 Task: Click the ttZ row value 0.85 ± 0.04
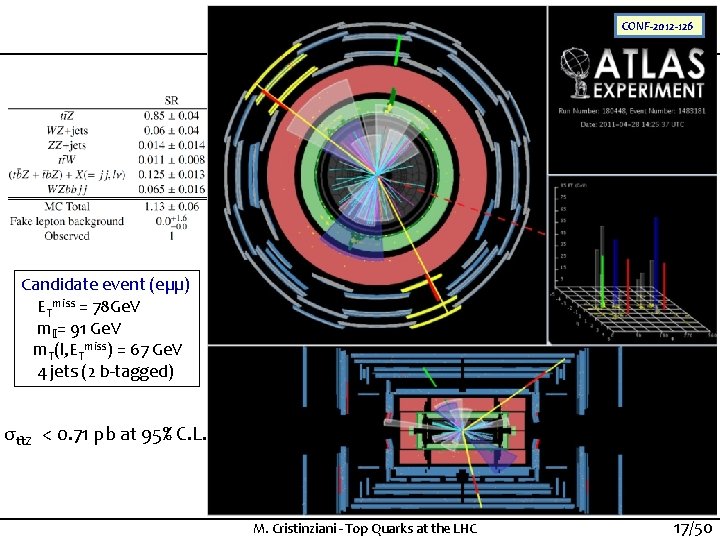[x=171, y=116]
